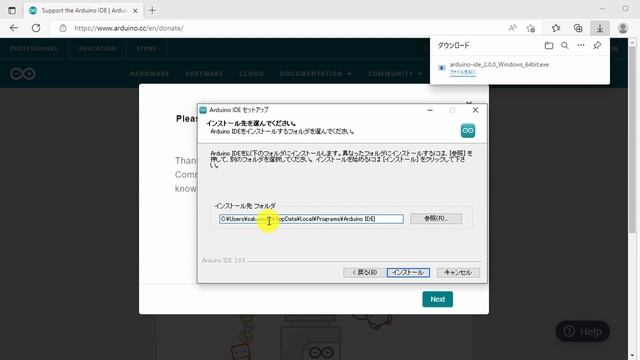This screenshot has height=360, width=640.
Task: Click the Install (インストール) button
Action: [x=408, y=272]
